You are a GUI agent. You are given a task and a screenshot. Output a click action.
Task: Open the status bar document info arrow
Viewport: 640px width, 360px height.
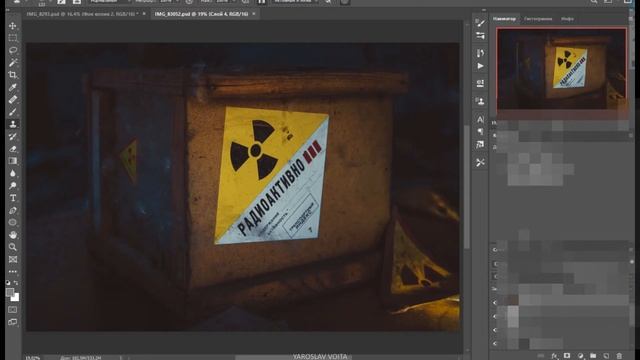[120, 358]
